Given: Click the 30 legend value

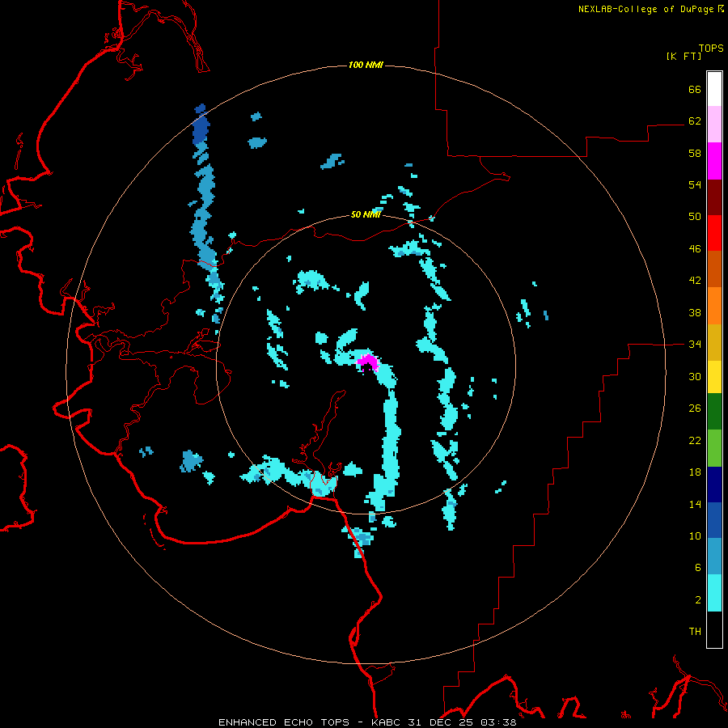Looking at the screenshot, I should pyautogui.click(x=695, y=376).
